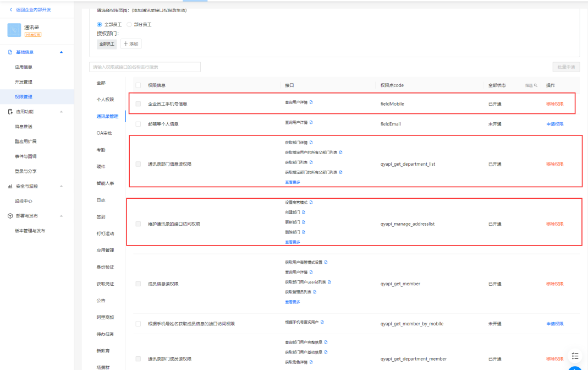Switch to the OA审批 permission category

(105, 133)
